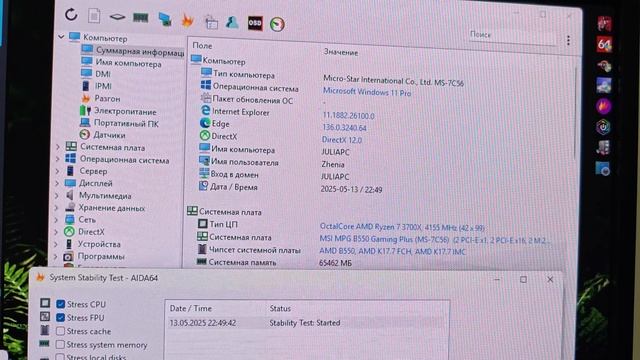The image size is (640, 360).
Task: Open the OctalCore AMD Ryzen 7 3700X link
Action: [402, 227]
